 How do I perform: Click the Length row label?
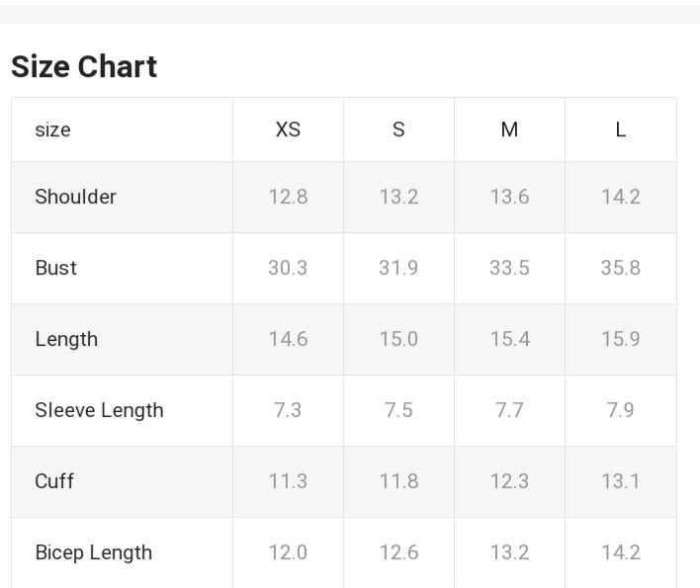[x=66, y=339]
